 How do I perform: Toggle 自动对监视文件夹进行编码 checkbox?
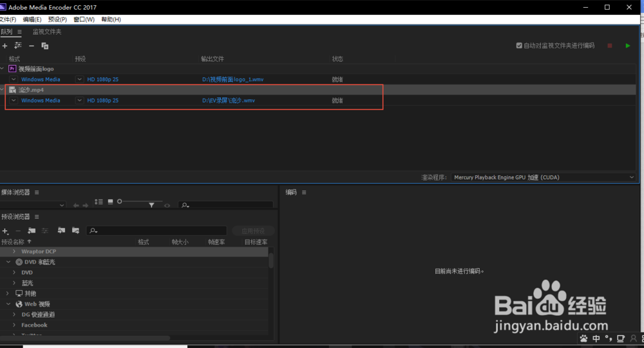tap(519, 46)
